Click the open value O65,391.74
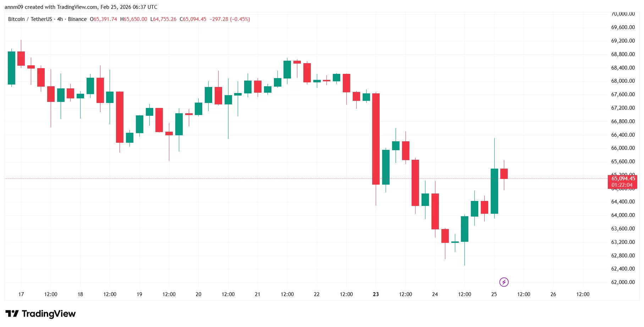 click(x=104, y=19)
